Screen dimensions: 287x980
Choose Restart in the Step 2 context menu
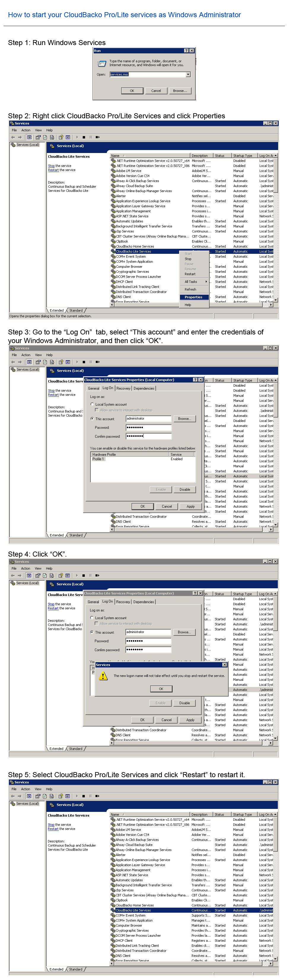pos(194,274)
